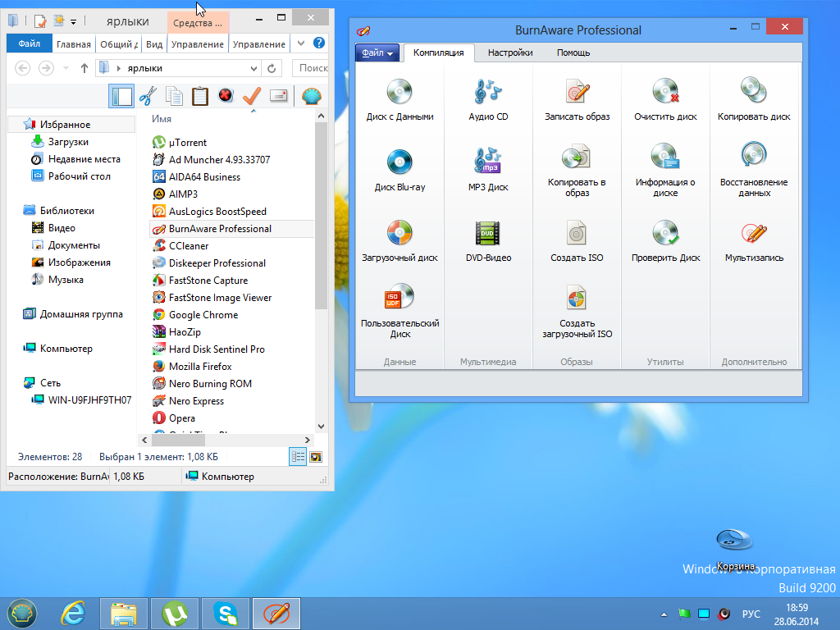
Task: Open the Помощь tab in BurnAware
Action: click(x=573, y=52)
